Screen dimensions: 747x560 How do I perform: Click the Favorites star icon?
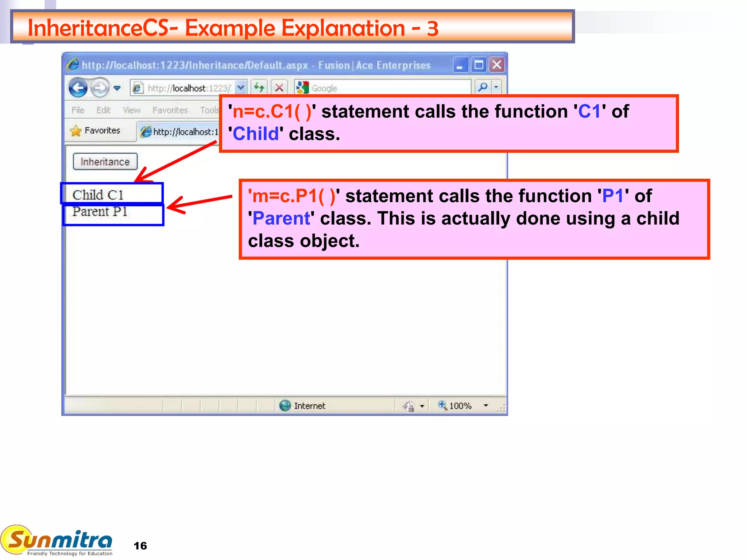pos(76,131)
